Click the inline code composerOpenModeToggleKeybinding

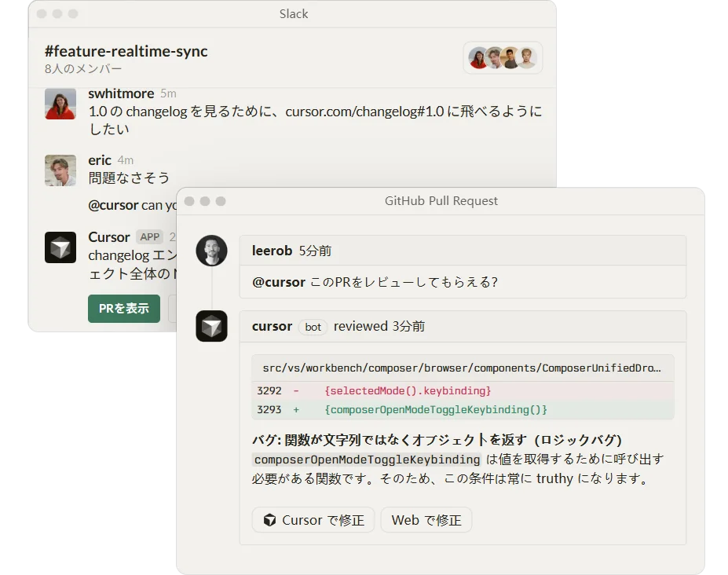point(367,460)
